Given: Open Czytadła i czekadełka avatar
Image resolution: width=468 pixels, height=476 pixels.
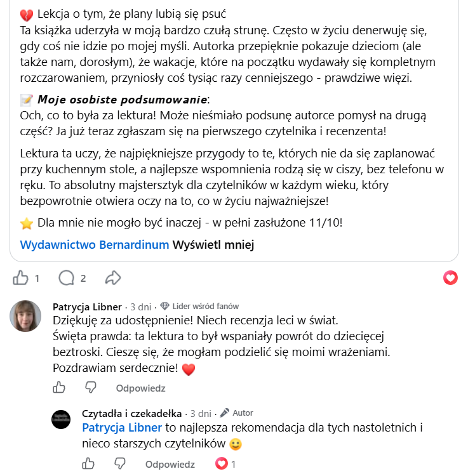Looking at the screenshot, I should coord(61,420).
